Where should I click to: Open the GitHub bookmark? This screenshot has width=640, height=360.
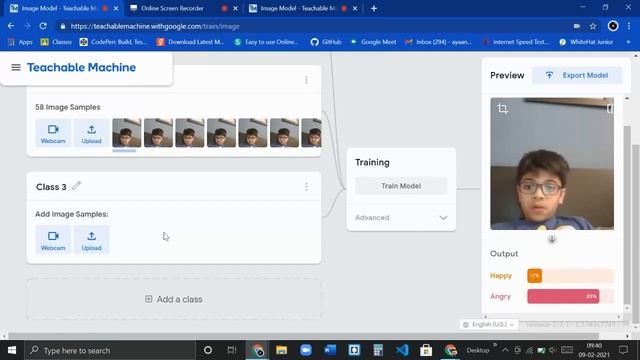(326, 42)
